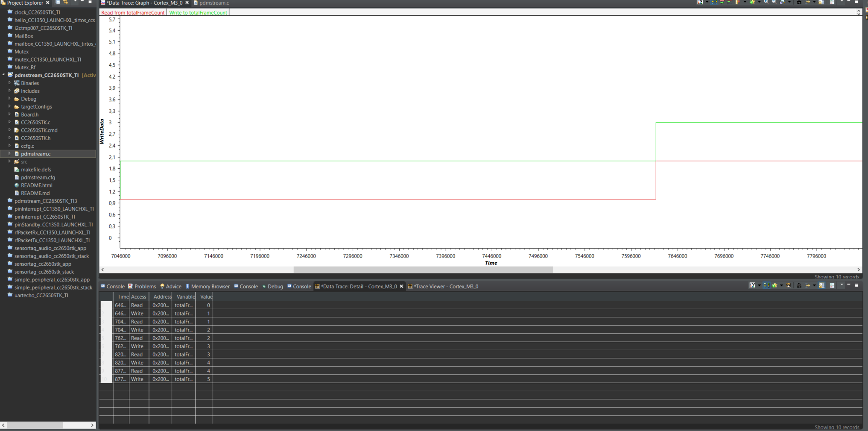Toggle scroll lock in Detail view toolbar
The image size is (868, 431).
click(x=821, y=285)
